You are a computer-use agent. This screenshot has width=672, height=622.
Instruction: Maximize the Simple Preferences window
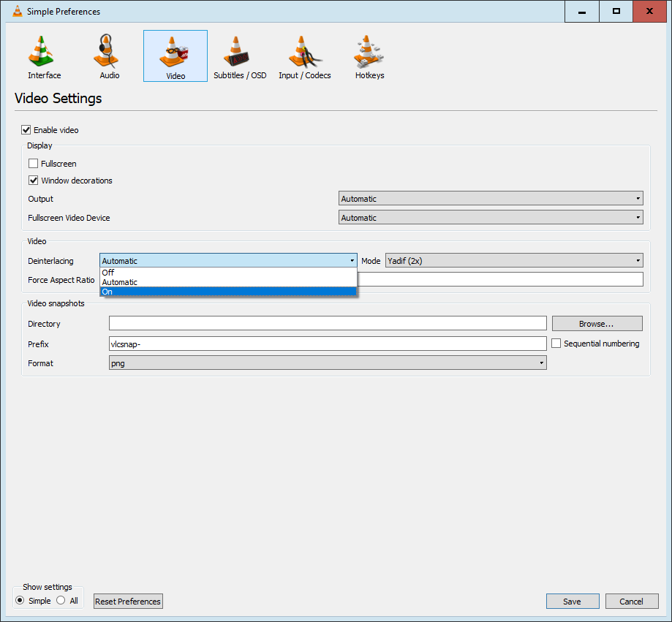click(x=616, y=12)
